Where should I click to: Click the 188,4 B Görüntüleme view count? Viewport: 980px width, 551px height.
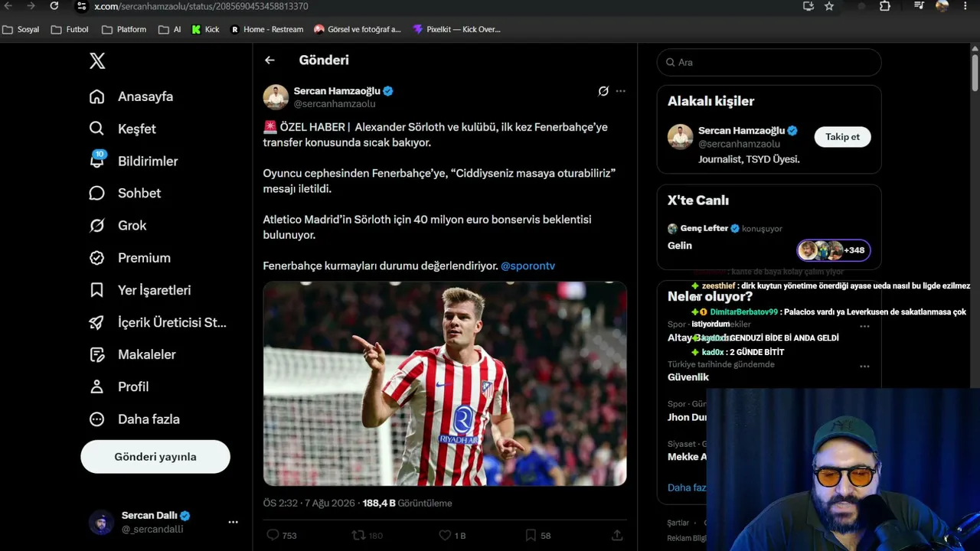coord(407,504)
